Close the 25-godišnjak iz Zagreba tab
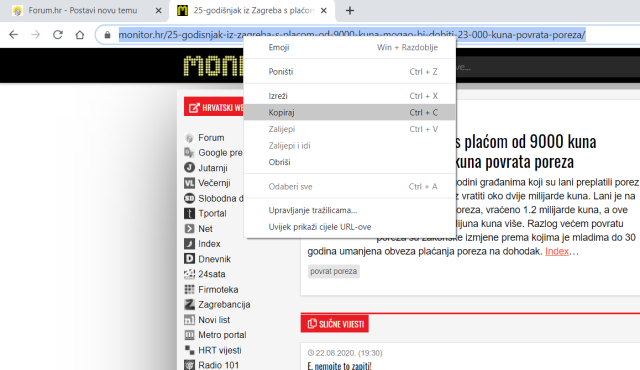Screen dimensions: 640x370 pyautogui.click(x=324, y=11)
